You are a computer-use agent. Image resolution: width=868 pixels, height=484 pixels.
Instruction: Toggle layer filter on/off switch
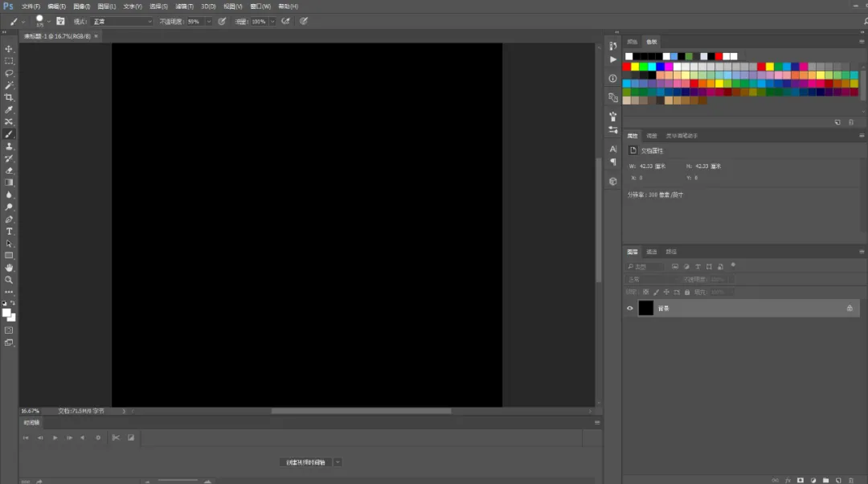tap(733, 265)
